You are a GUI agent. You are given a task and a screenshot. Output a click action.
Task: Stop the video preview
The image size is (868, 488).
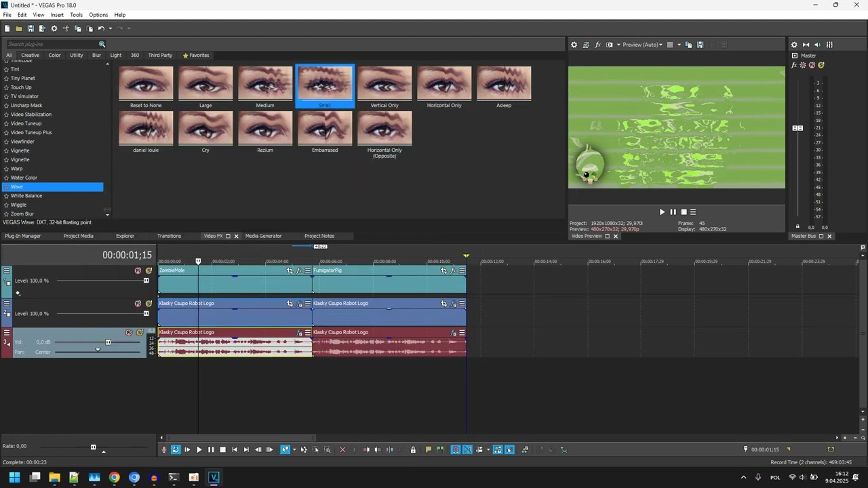[x=684, y=212]
